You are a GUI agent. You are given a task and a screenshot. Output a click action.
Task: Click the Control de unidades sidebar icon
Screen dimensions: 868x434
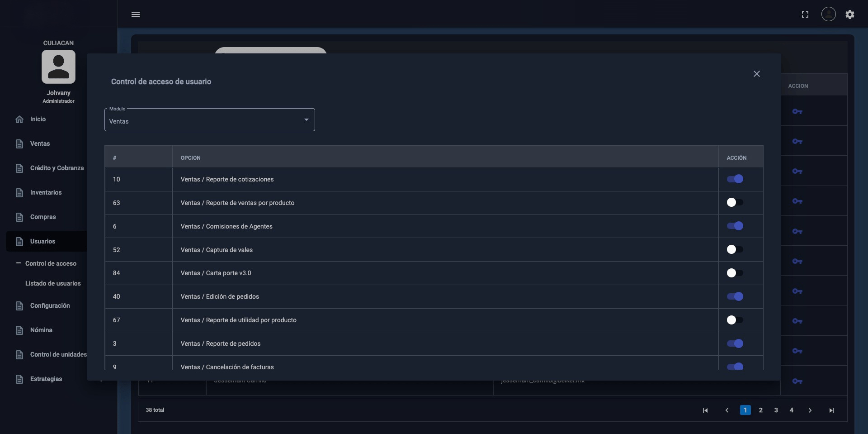pos(19,355)
